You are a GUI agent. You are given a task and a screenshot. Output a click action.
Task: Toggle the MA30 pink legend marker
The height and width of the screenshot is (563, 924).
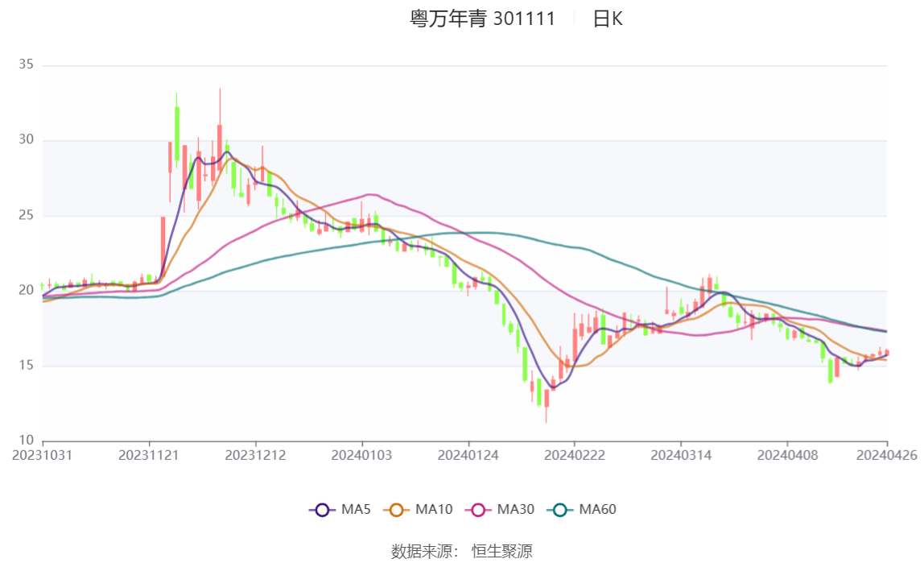478,510
